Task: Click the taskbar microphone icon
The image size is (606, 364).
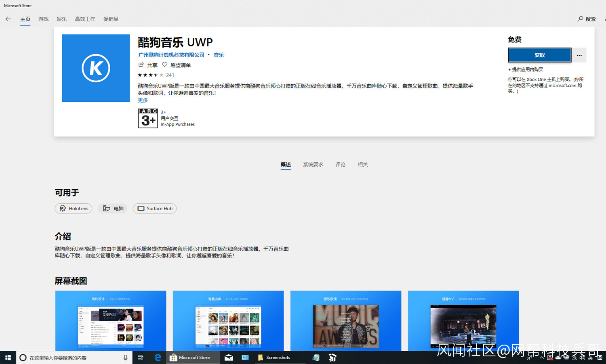Action: point(125,358)
